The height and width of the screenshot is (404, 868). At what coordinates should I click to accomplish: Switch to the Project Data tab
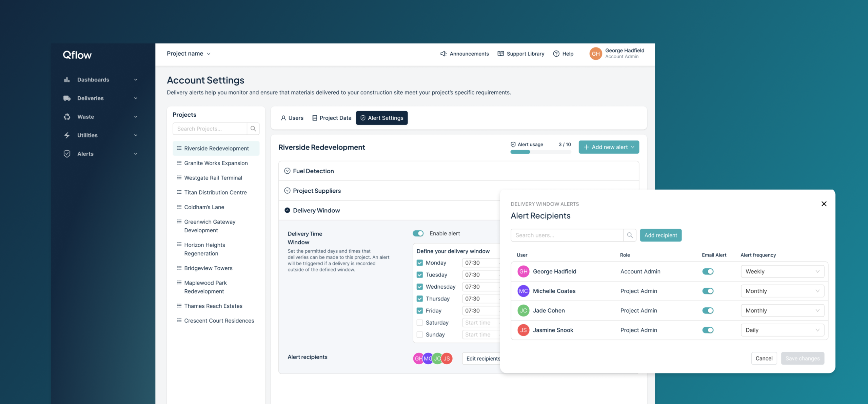[332, 118]
